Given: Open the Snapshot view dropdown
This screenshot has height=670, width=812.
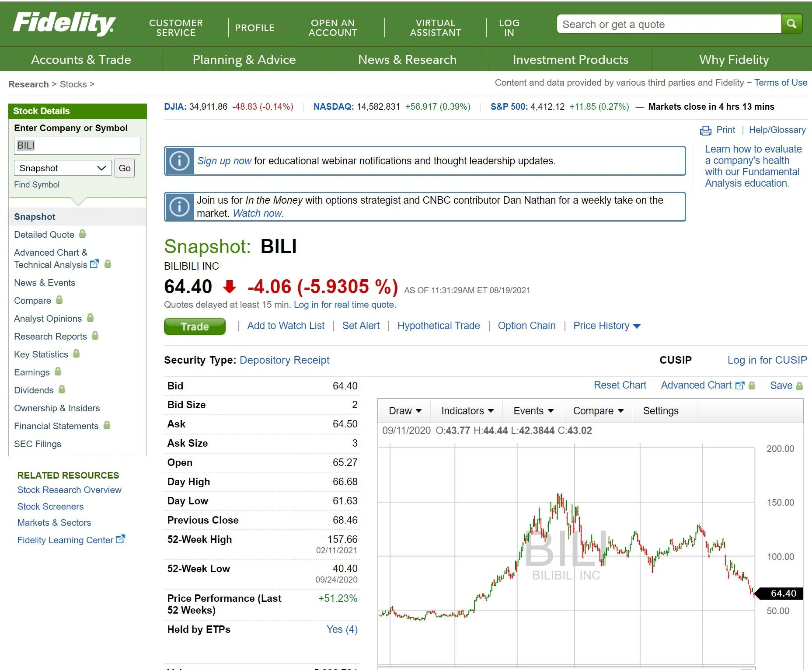Looking at the screenshot, I should pyautogui.click(x=63, y=168).
